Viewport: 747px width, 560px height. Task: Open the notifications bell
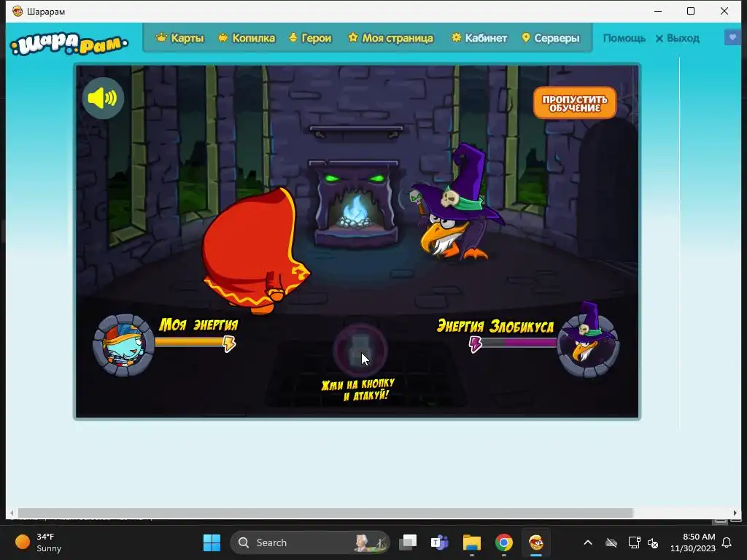pos(727,542)
